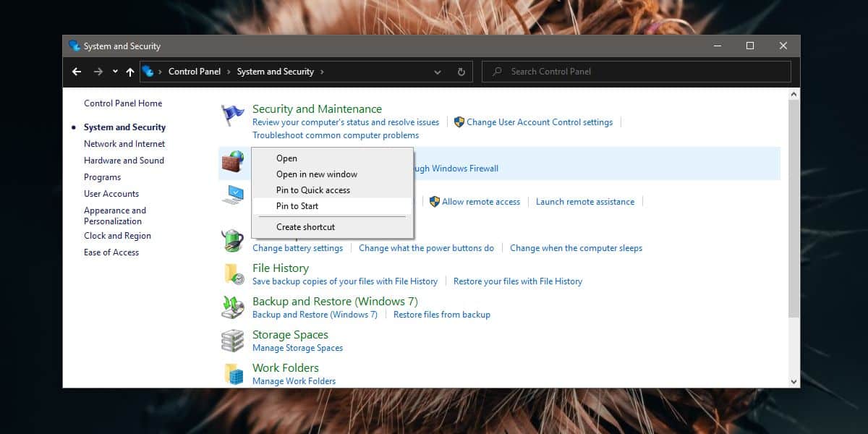Image resolution: width=868 pixels, height=434 pixels.
Task: Click Allow remote access link
Action: pos(481,202)
